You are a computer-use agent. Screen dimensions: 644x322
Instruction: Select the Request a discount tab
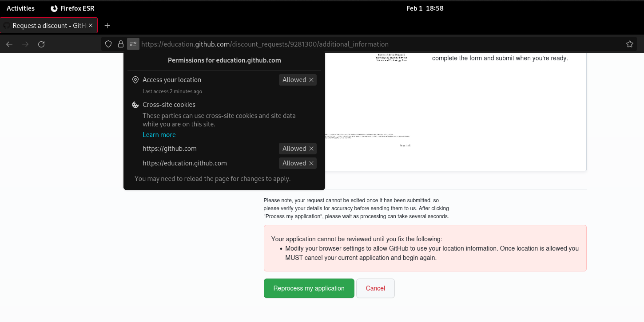49,26
